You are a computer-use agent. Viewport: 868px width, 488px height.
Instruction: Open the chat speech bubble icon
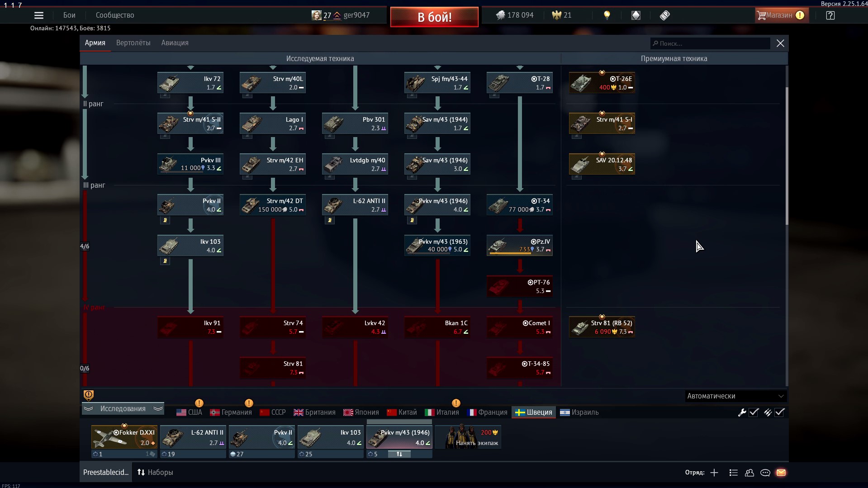click(765, 473)
